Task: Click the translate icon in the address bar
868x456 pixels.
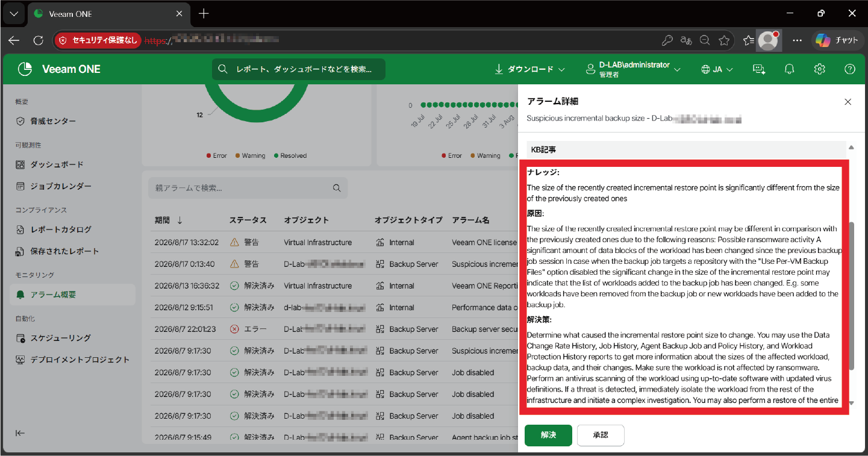Action: [686, 40]
